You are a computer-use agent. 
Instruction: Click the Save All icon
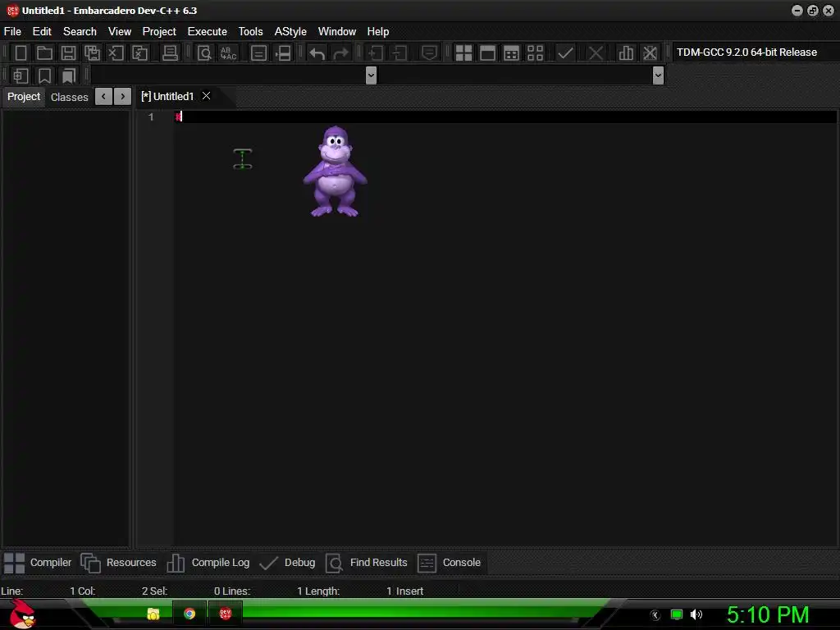(x=92, y=52)
